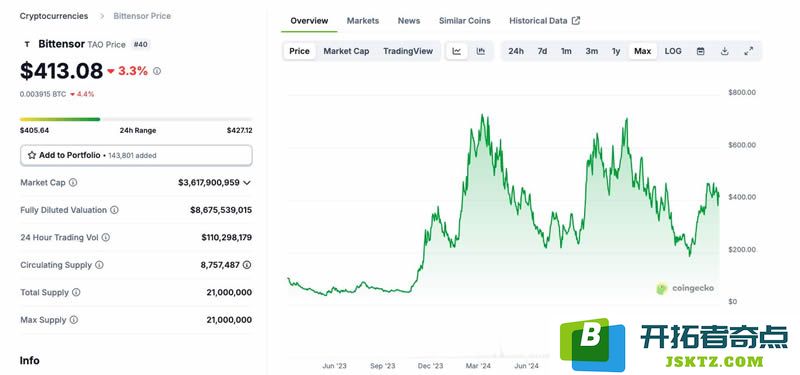Open Historical Data external link
Screen dimensions: 800x375
544,21
